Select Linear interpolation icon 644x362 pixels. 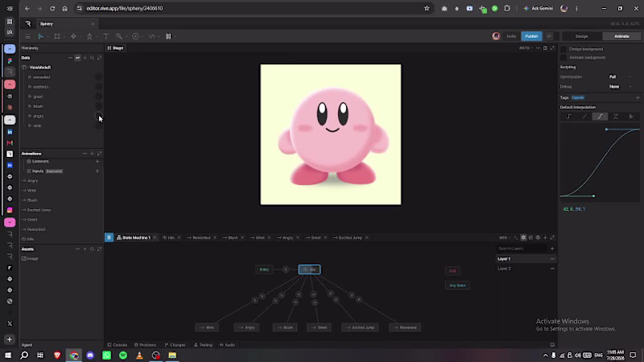pos(584,117)
